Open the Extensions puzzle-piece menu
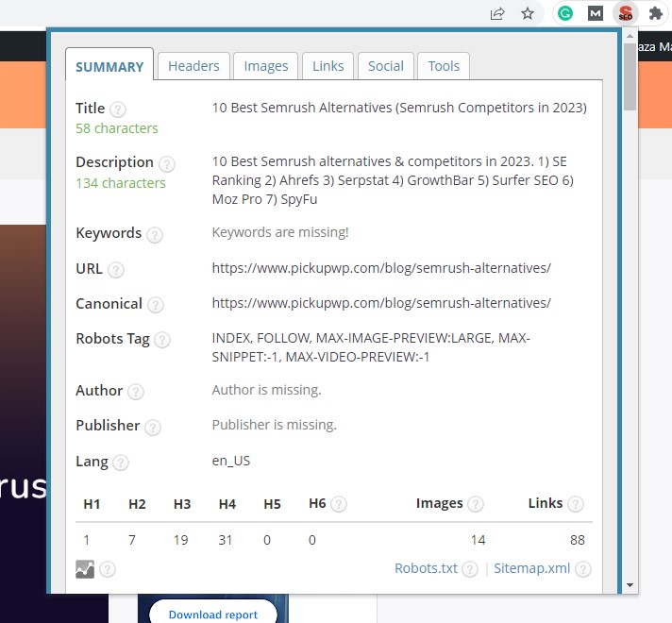Image resolution: width=672 pixels, height=623 pixels. pyautogui.click(x=655, y=14)
